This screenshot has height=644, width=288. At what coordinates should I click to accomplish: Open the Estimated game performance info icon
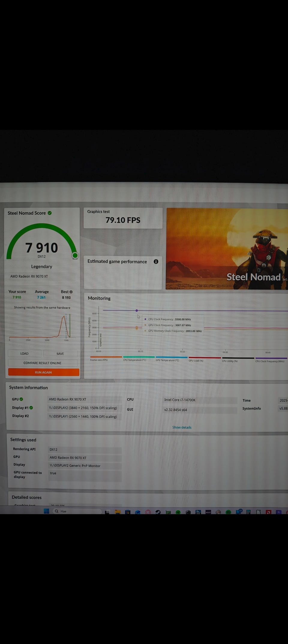156,262
